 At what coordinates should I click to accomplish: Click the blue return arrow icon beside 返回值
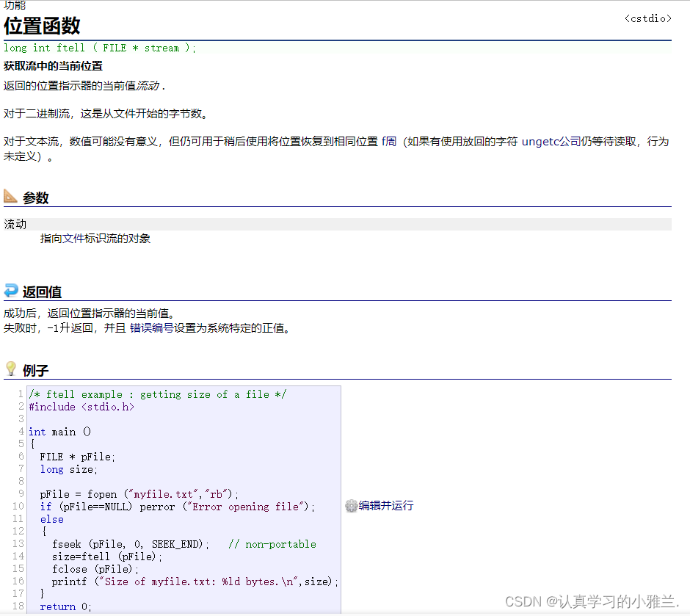coord(10,291)
